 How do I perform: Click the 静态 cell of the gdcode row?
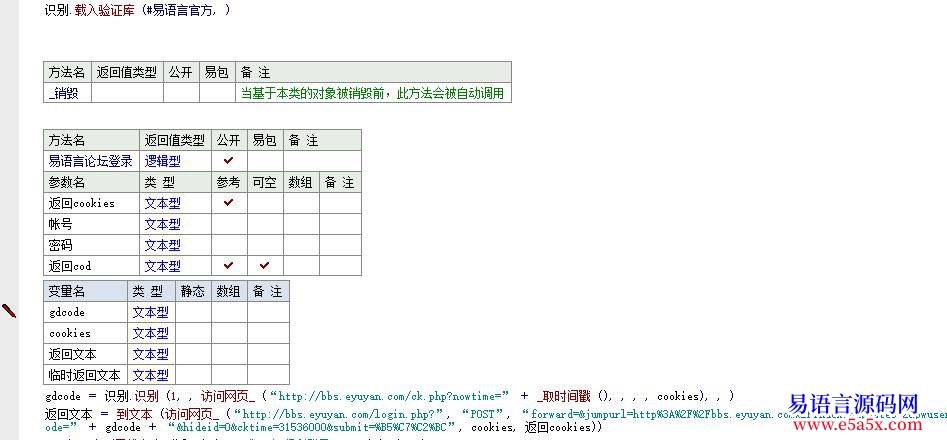(x=193, y=312)
